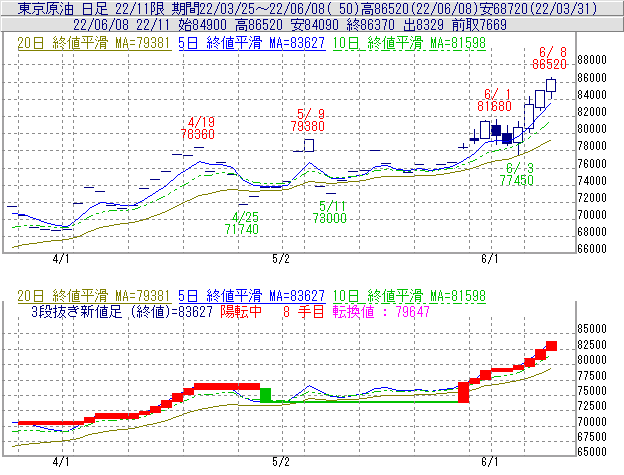
Task: Click the 5日 終値平滑 legend in lower chart
Action: pos(252,296)
